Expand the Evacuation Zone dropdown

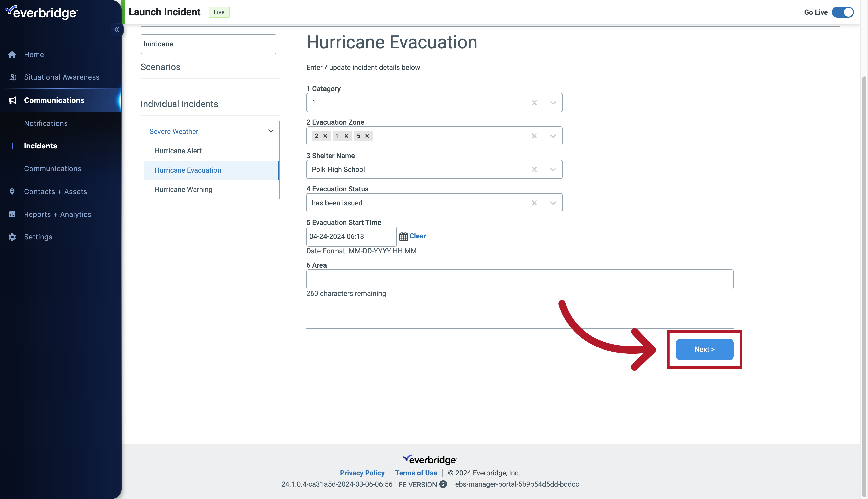tap(552, 135)
